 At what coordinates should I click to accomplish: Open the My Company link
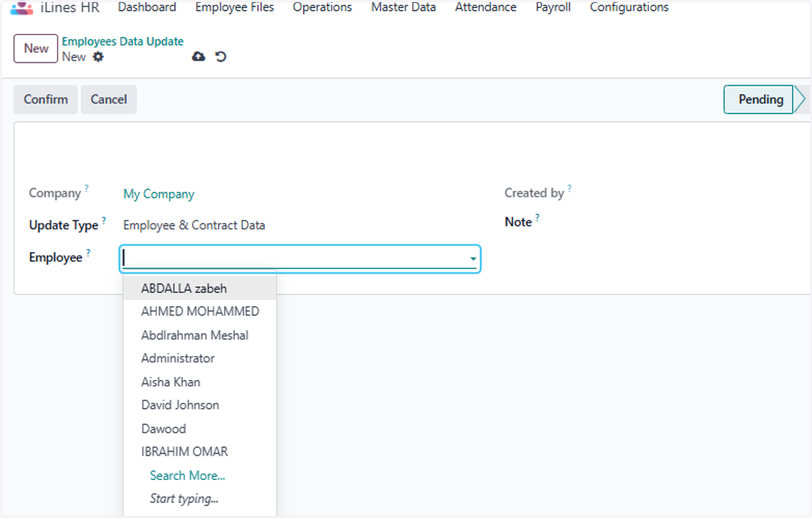coord(158,194)
